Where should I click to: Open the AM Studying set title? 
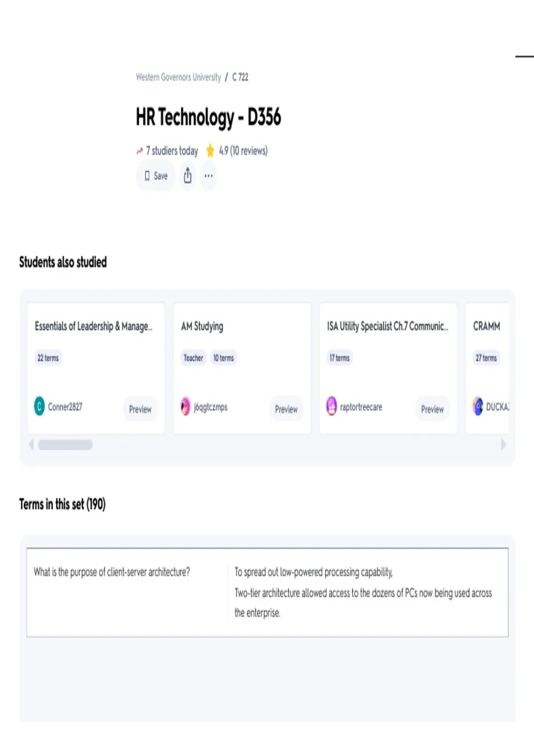pyautogui.click(x=202, y=326)
